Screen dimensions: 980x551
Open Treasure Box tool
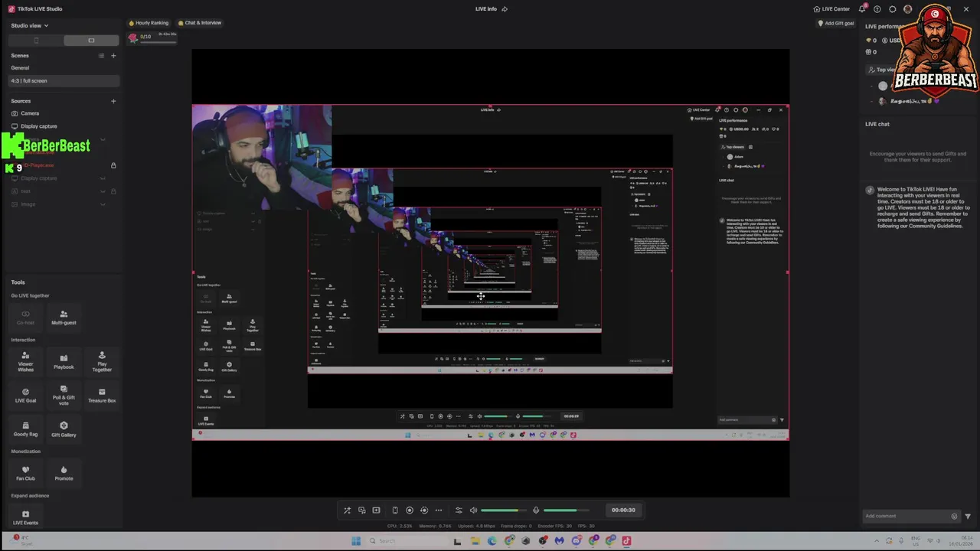click(102, 395)
